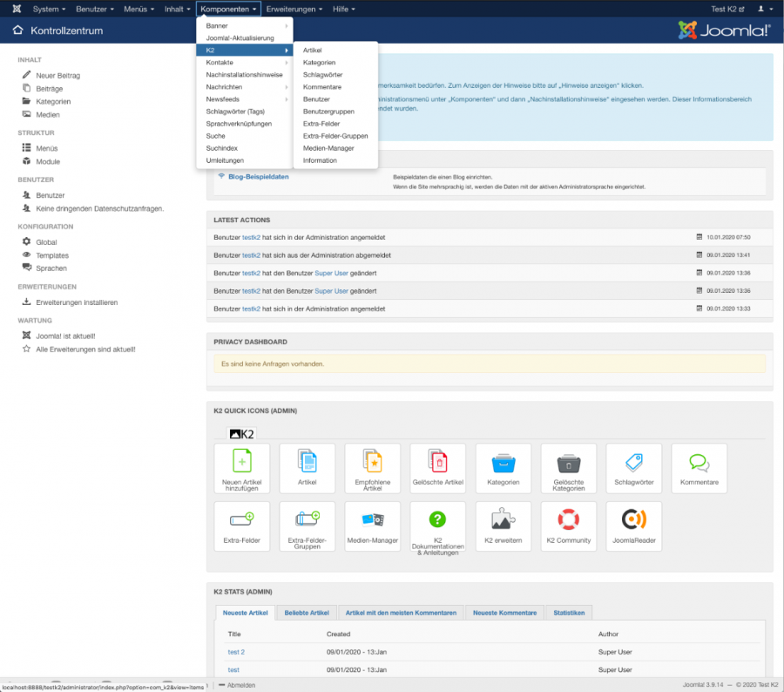Open the K2 Community lifebuoy icon
784x692 pixels.
coord(569,526)
